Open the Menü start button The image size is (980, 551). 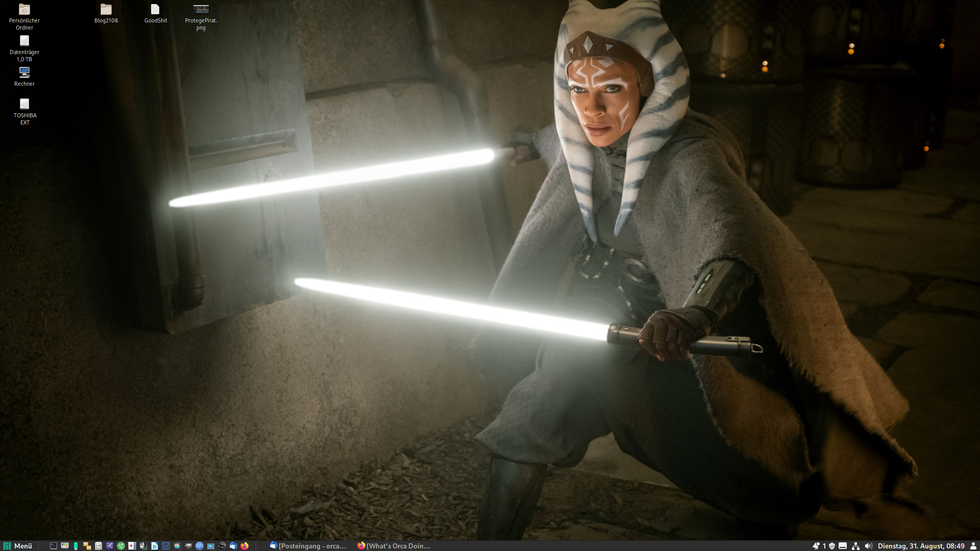(x=18, y=546)
